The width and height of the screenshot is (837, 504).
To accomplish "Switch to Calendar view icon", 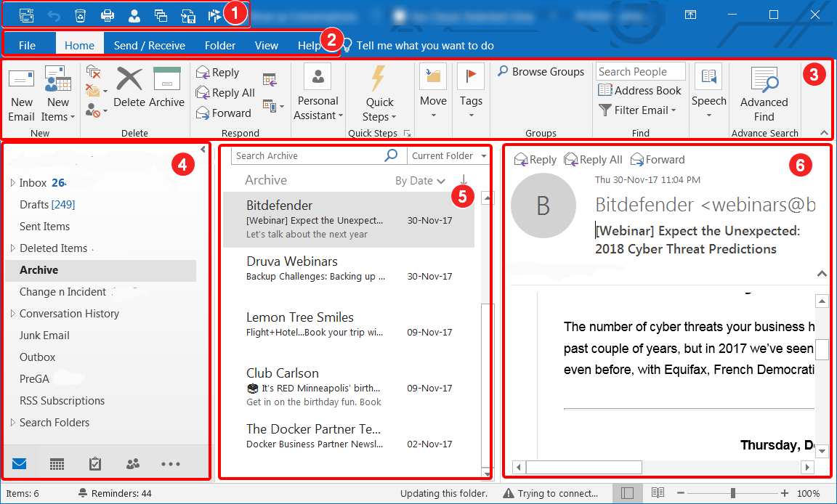I will 57,464.
